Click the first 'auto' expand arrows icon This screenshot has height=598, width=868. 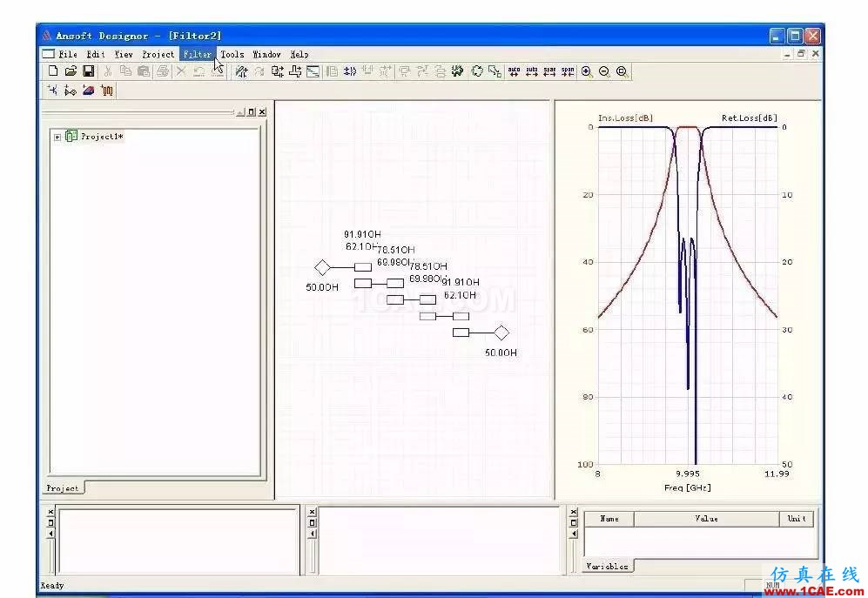coord(514,71)
